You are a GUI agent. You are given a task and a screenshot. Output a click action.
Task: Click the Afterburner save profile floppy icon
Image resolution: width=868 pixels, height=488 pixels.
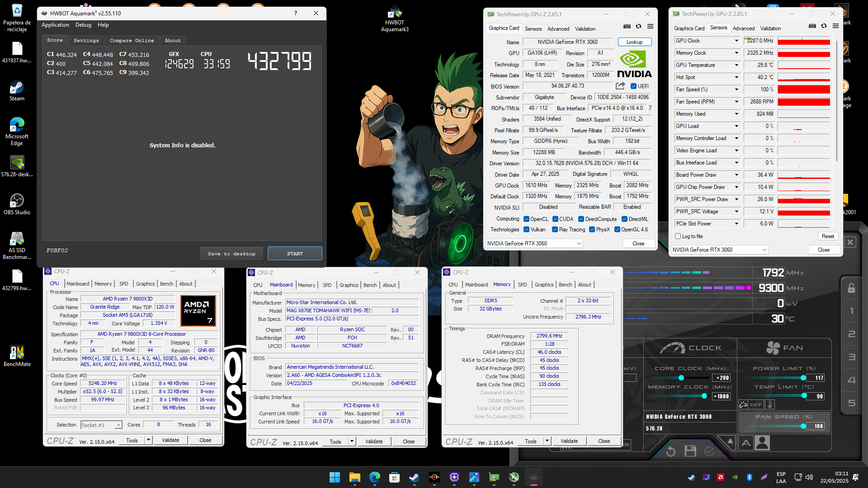tap(690, 451)
